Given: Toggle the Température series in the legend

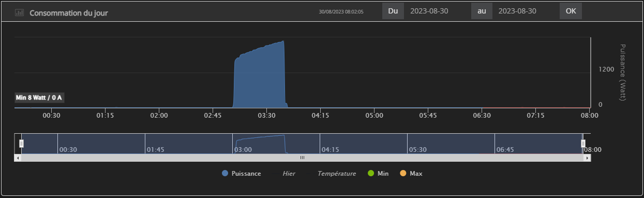Looking at the screenshot, I should point(331,174).
